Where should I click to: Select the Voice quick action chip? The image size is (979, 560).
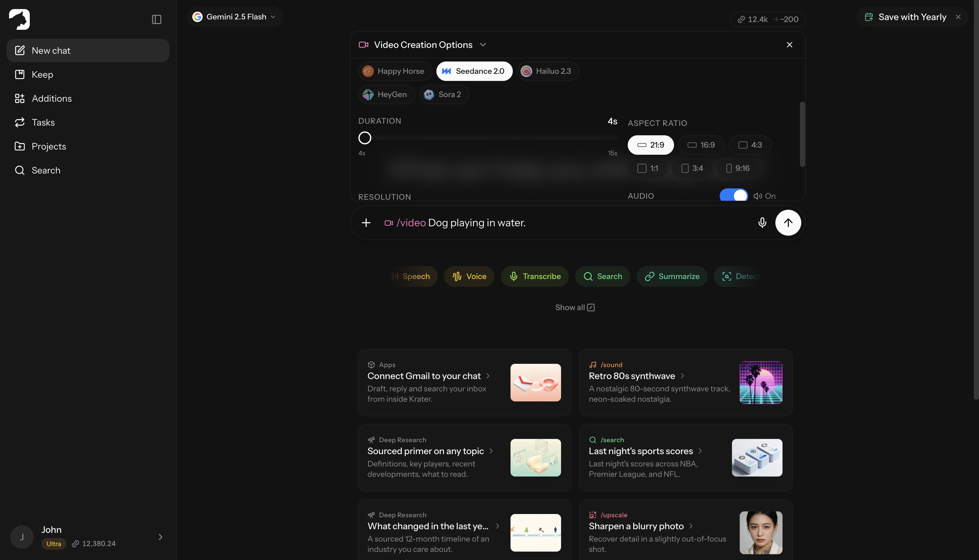(469, 276)
